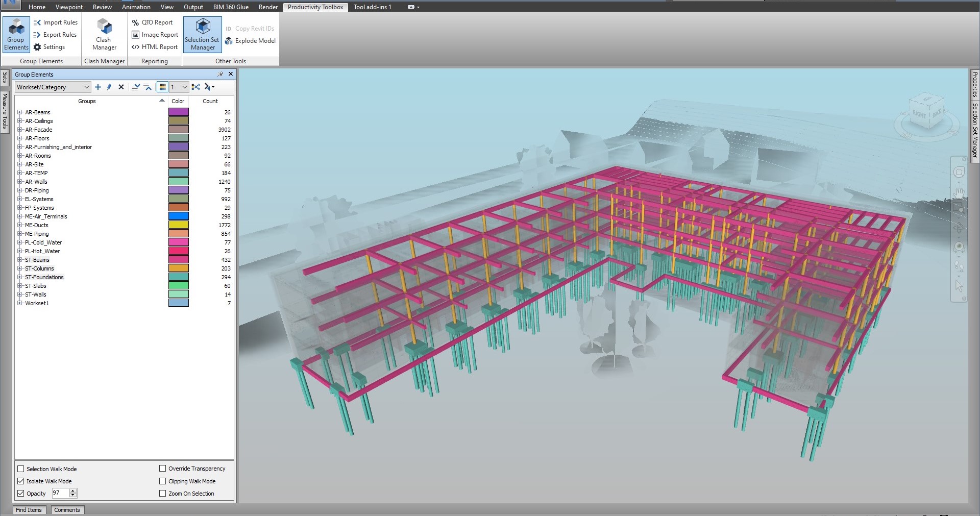Click the pencil edit rule icon
The height and width of the screenshot is (516, 980).
coord(109,87)
